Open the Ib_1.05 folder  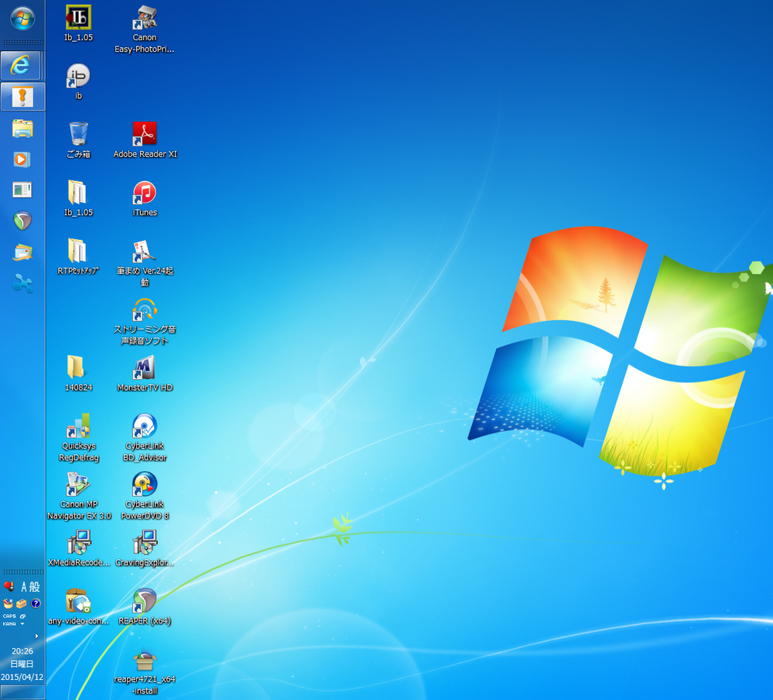coord(78,198)
